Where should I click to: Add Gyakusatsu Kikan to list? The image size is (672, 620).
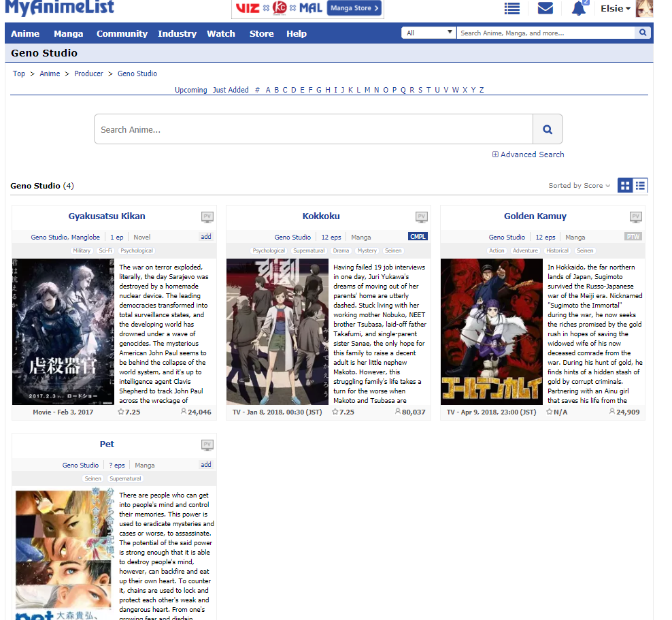tap(206, 237)
